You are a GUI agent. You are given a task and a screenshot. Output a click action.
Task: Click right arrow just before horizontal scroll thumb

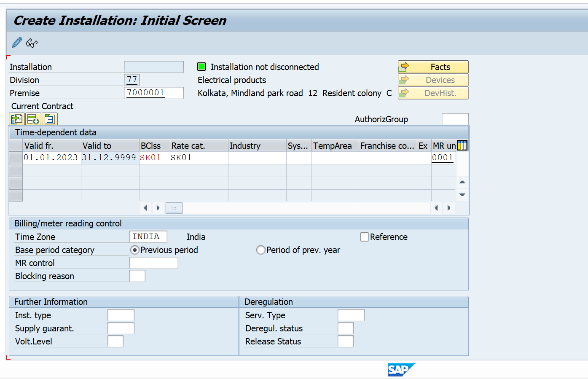pyautogui.click(x=158, y=208)
